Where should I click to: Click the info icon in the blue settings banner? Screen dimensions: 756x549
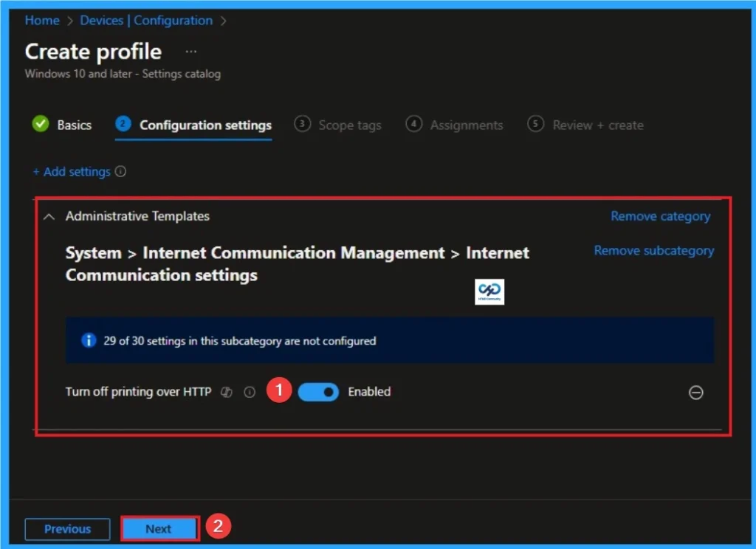(88, 340)
